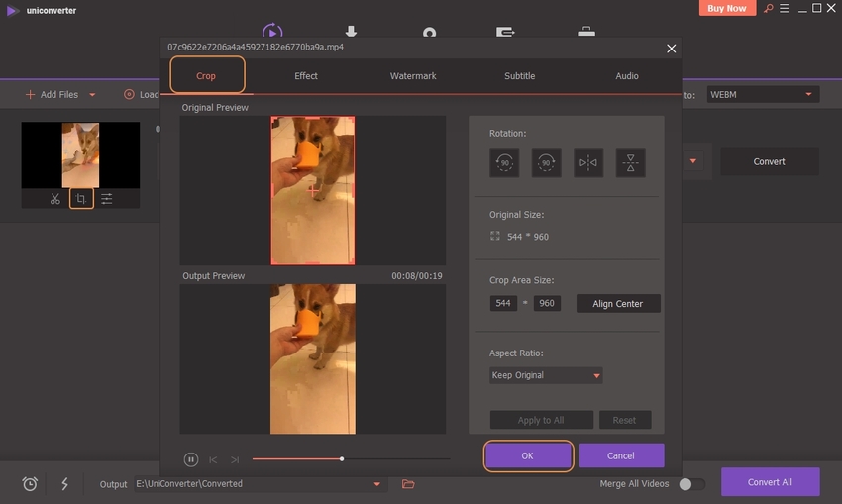This screenshot has width=842, height=504.
Task: Open the effects adjustment sliders icon
Action: pyautogui.click(x=106, y=199)
